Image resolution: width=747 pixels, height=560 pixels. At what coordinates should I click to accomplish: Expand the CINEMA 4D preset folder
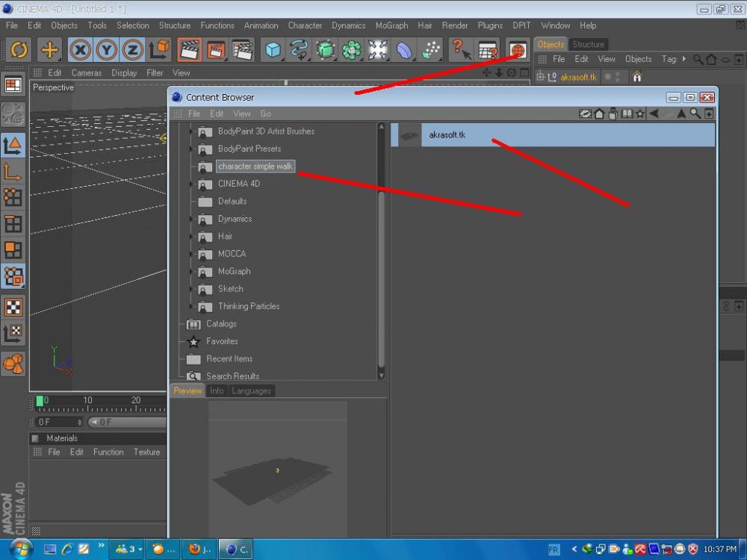[x=191, y=184]
